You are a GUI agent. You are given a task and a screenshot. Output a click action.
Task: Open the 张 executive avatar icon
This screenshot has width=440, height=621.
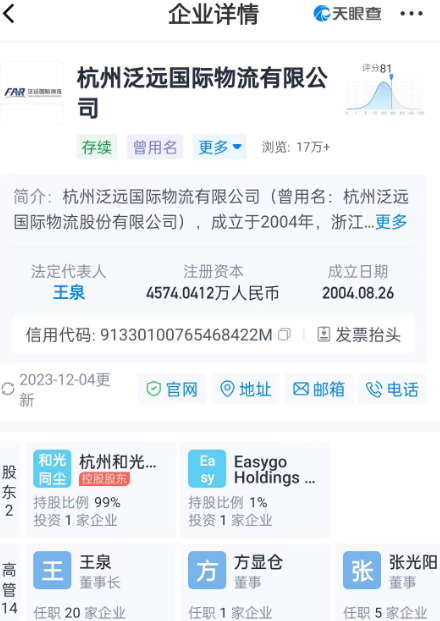[362, 570]
